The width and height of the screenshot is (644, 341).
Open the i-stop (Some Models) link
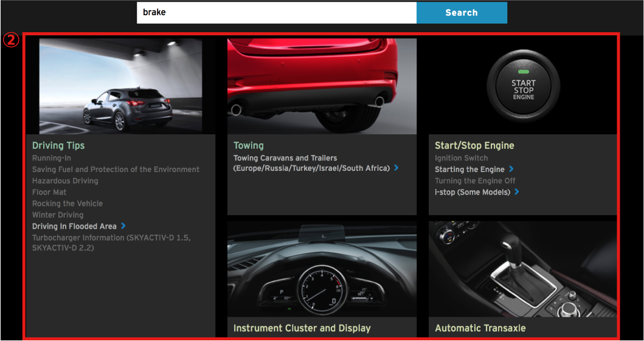pyautogui.click(x=473, y=192)
